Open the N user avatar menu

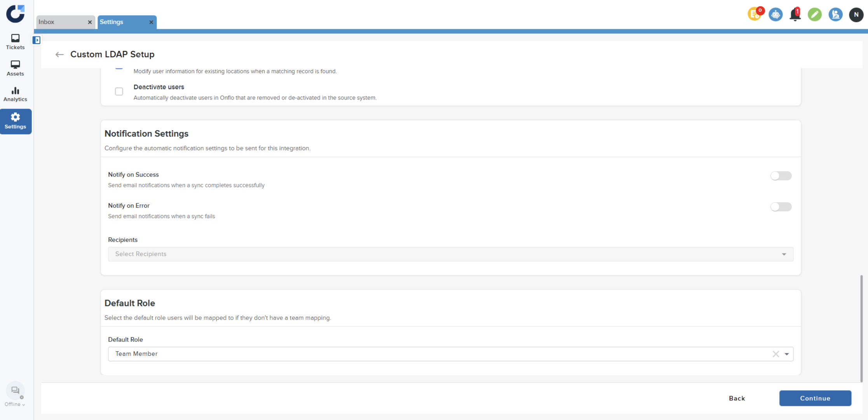tap(856, 15)
